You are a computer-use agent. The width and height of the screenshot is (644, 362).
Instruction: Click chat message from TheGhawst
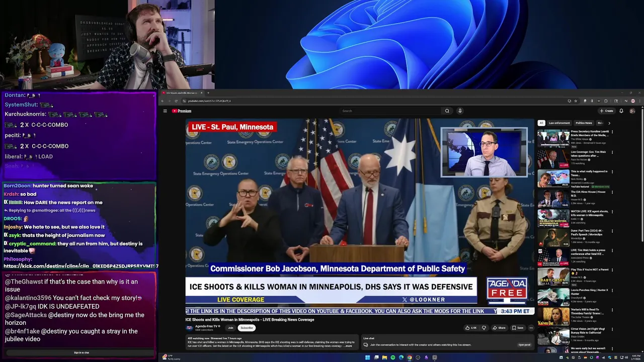[x=71, y=286]
